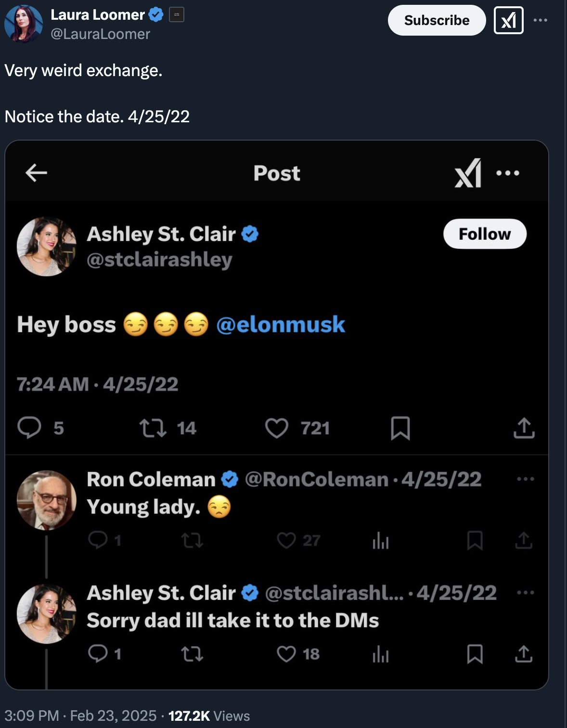
Task: Click the affiliation badge next to Laura Loomer's name
Action: pos(177,15)
